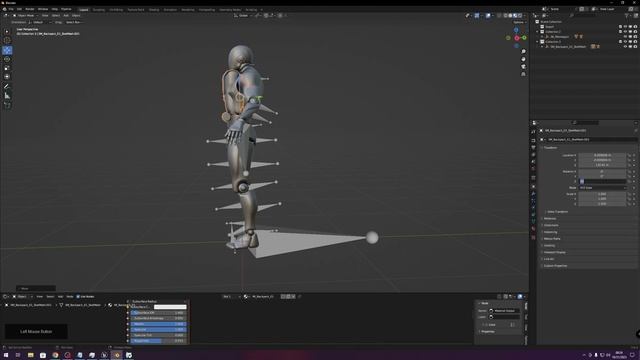
Task: Hide Collection 3 with eye icon
Action: click(625, 42)
